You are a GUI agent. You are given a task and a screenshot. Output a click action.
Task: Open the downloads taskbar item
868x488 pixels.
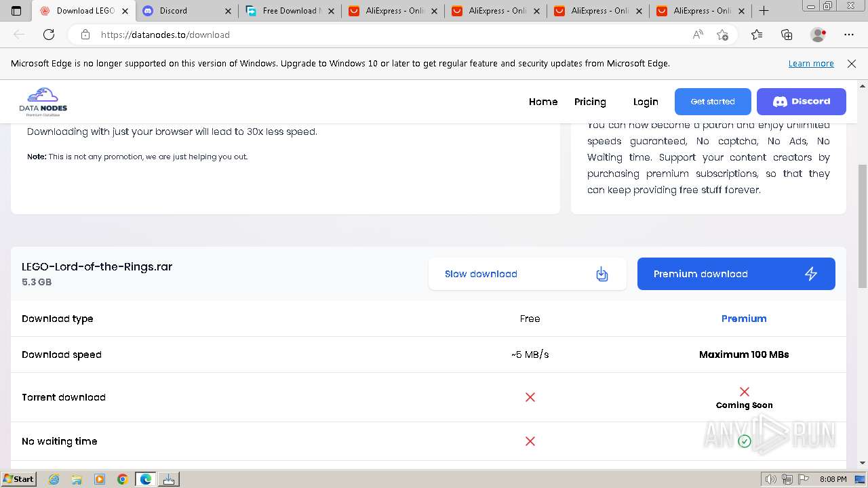tap(169, 479)
